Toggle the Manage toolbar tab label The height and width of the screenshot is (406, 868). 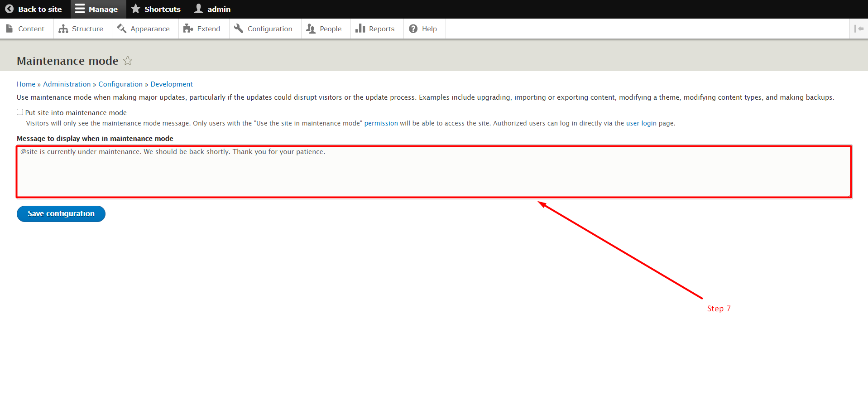click(x=103, y=9)
